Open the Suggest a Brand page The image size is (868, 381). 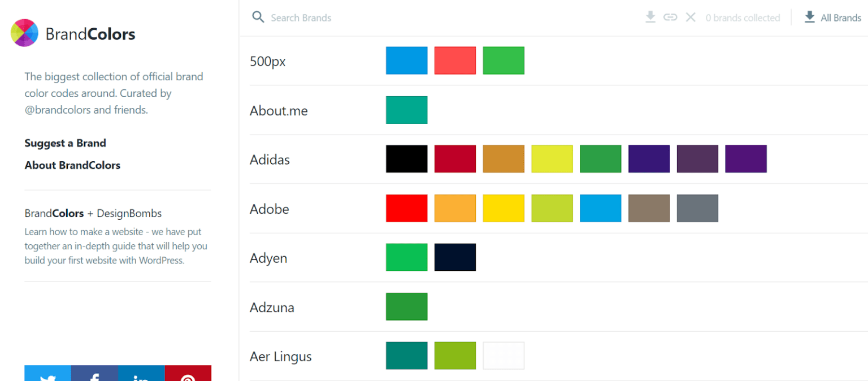click(65, 143)
